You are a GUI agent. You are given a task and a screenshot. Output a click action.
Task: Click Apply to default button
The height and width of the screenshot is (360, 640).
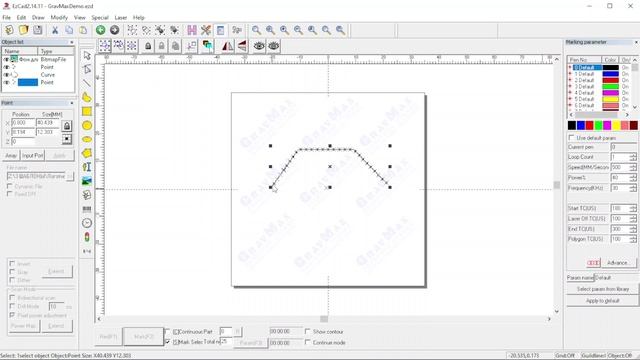[x=603, y=301]
